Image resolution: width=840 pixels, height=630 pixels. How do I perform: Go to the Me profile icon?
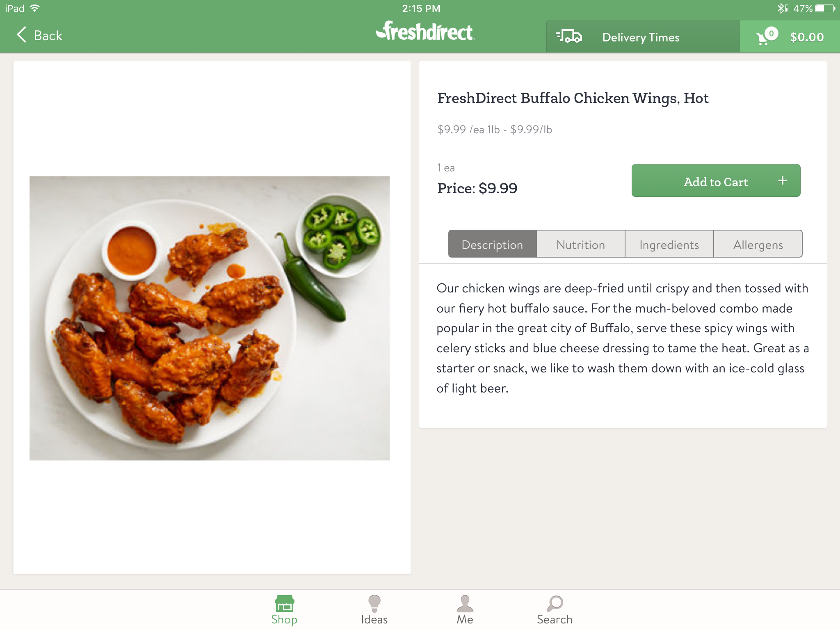pos(465,604)
